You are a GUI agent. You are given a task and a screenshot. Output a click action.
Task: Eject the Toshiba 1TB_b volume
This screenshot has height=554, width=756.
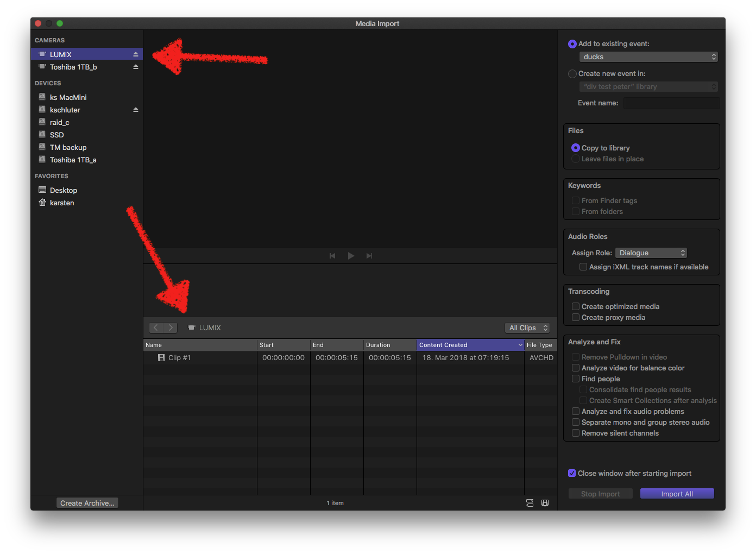tap(136, 67)
